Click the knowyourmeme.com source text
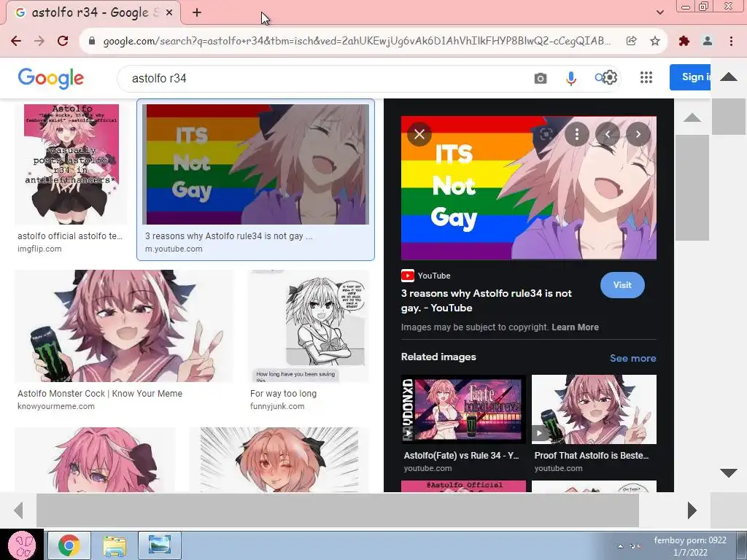 (x=56, y=406)
